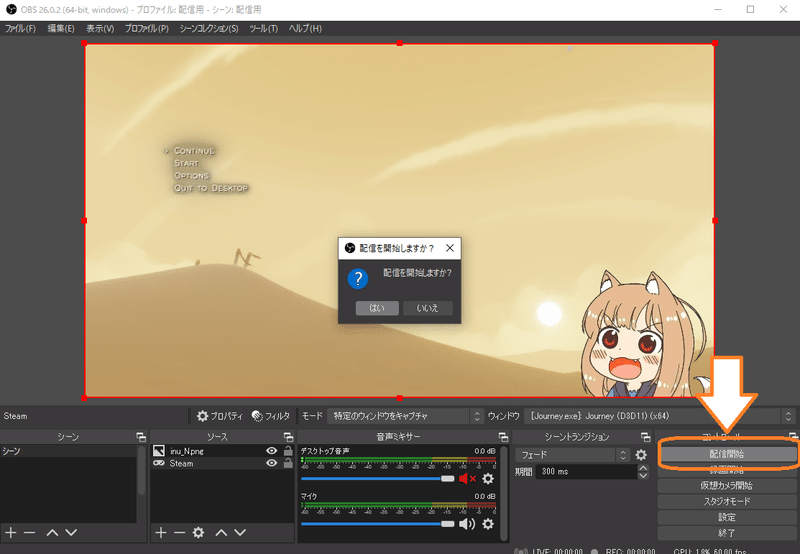The height and width of the screenshot is (554, 800).
Task: Click the 300 ms duration field
Action: tap(588, 472)
